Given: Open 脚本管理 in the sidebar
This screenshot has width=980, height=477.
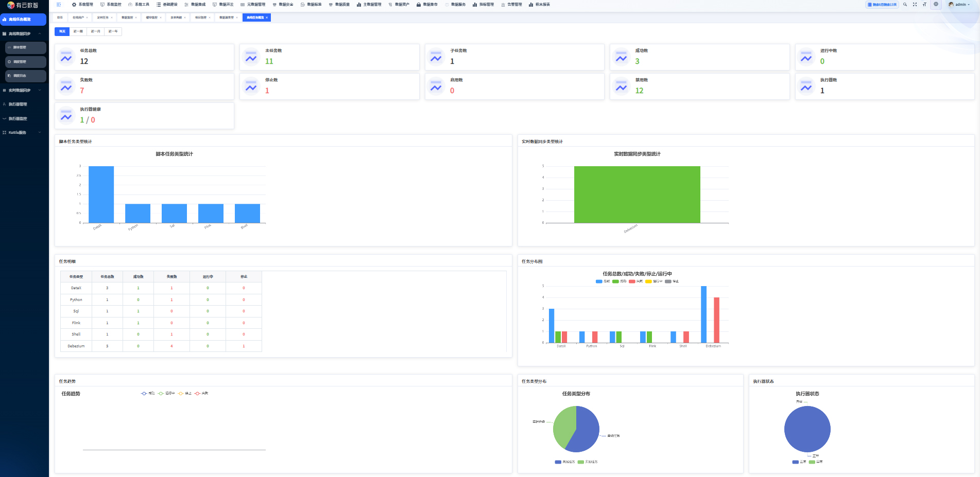Looking at the screenshot, I should [x=26, y=47].
